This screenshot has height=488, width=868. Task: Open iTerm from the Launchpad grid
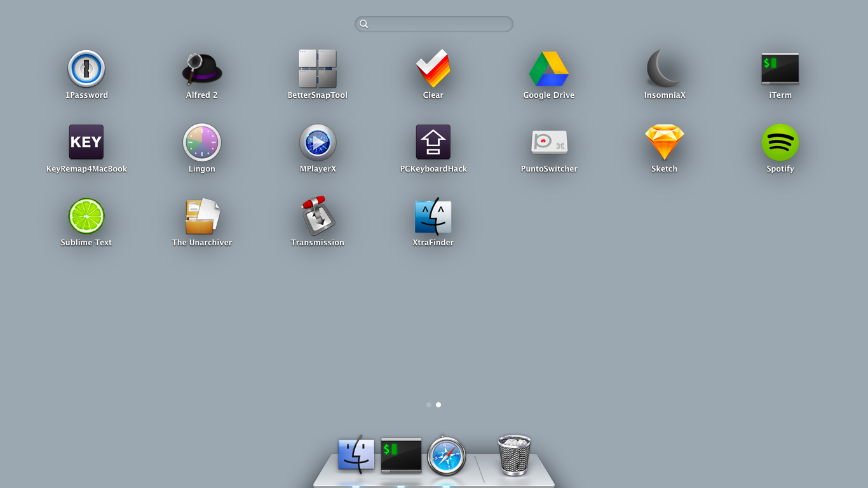click(780, 69)
